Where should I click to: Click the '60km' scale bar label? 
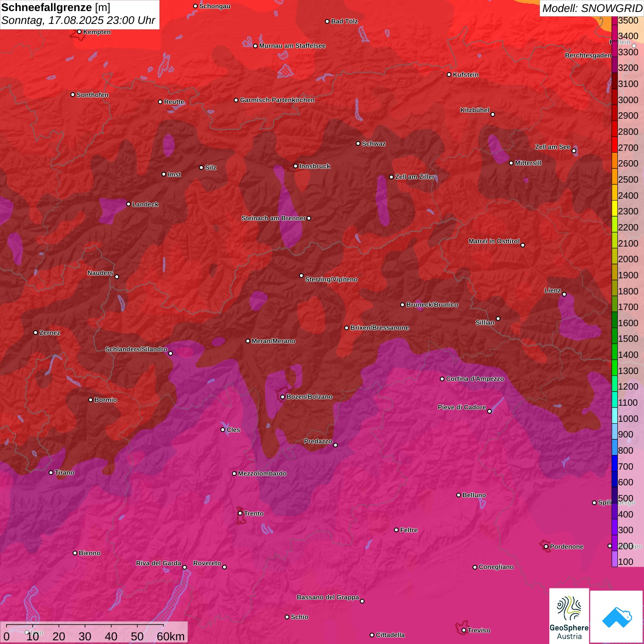171,637
